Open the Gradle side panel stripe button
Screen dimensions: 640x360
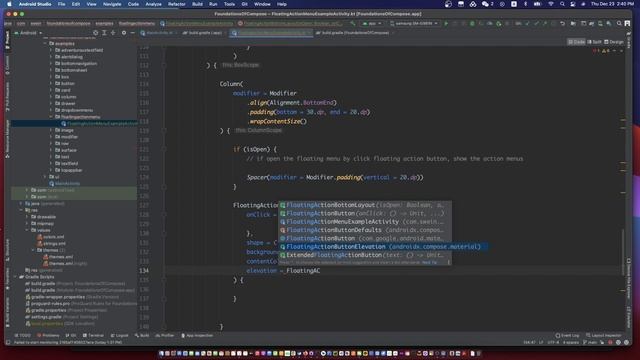coord(629,40)
